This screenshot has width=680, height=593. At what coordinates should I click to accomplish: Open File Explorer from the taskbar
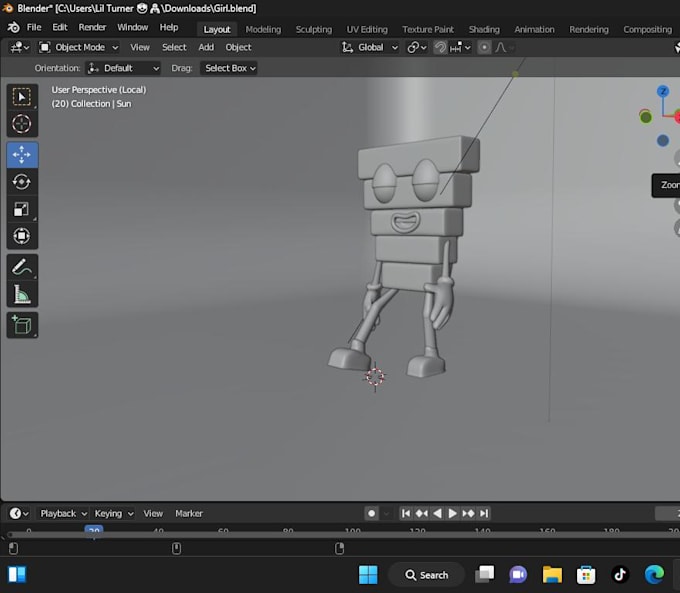552,575
